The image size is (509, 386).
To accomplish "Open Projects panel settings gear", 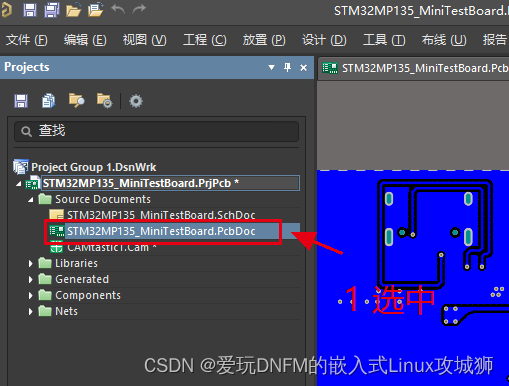I will point(136,101).
